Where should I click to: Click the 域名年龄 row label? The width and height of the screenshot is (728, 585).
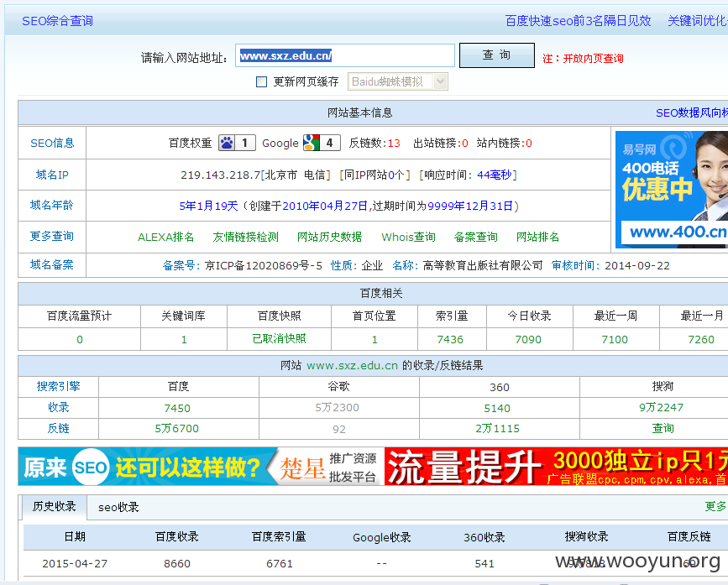(52, 205)
